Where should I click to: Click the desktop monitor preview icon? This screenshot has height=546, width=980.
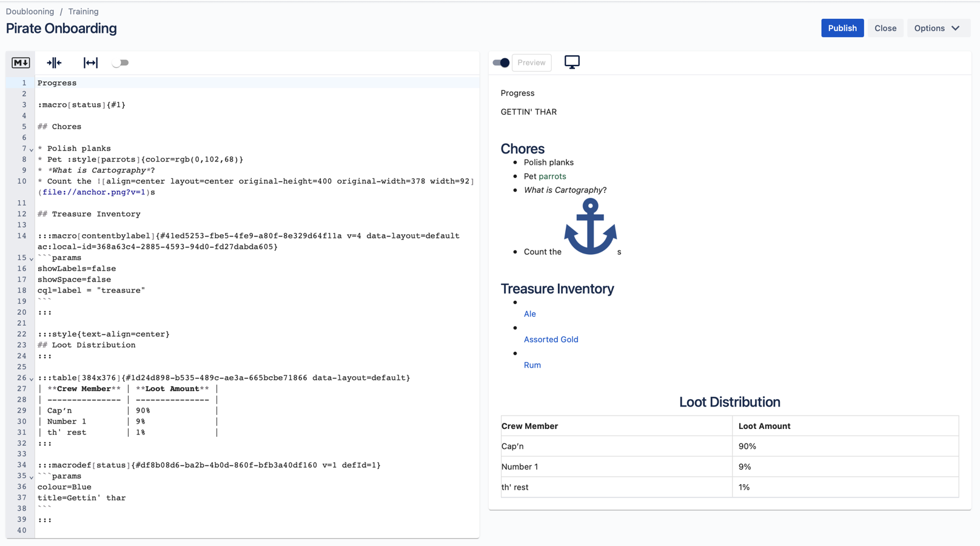pos(571,62)
